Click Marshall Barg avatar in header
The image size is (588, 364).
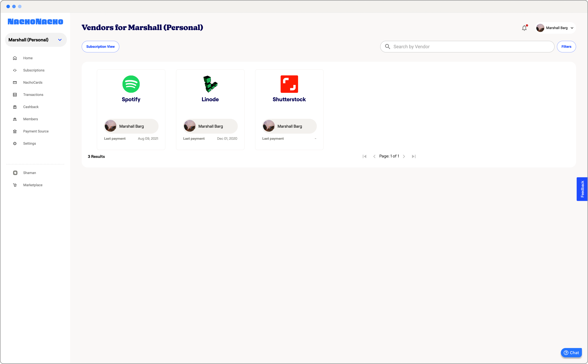[x=540, y=28]
